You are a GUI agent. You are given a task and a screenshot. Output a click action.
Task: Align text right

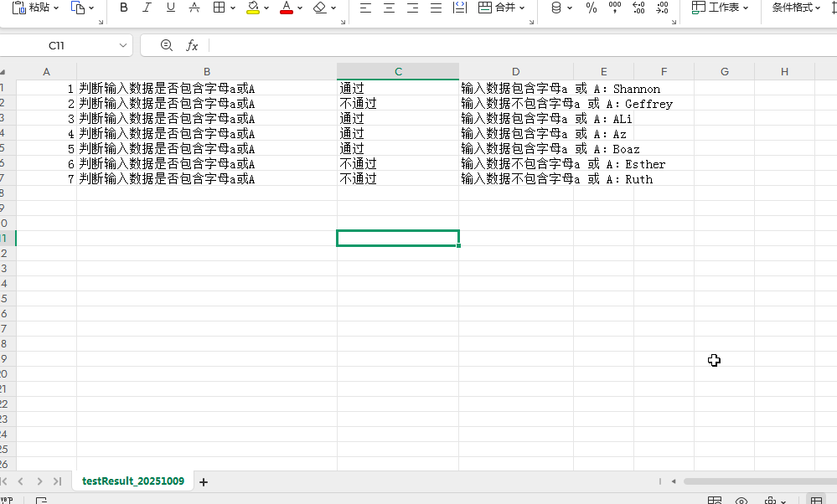[412, 8]
